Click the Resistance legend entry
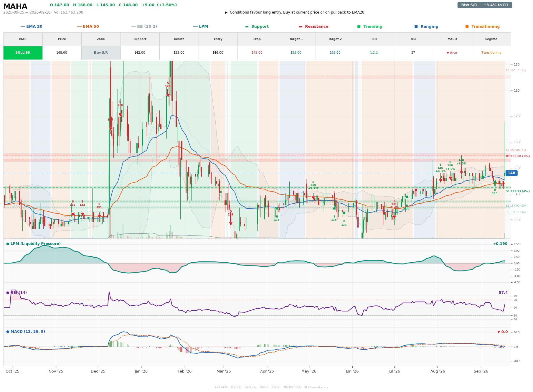 point(313,27)
